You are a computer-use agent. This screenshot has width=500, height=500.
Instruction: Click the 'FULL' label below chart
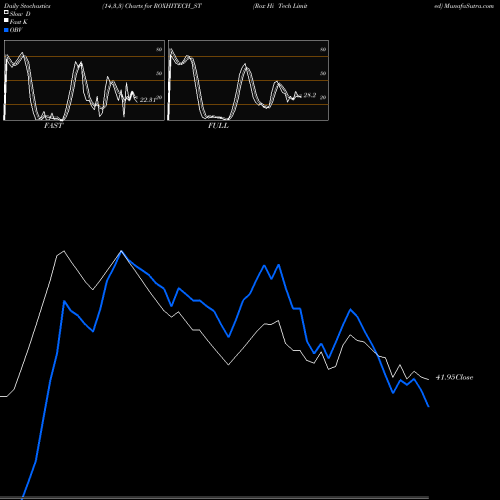[218, 126]
